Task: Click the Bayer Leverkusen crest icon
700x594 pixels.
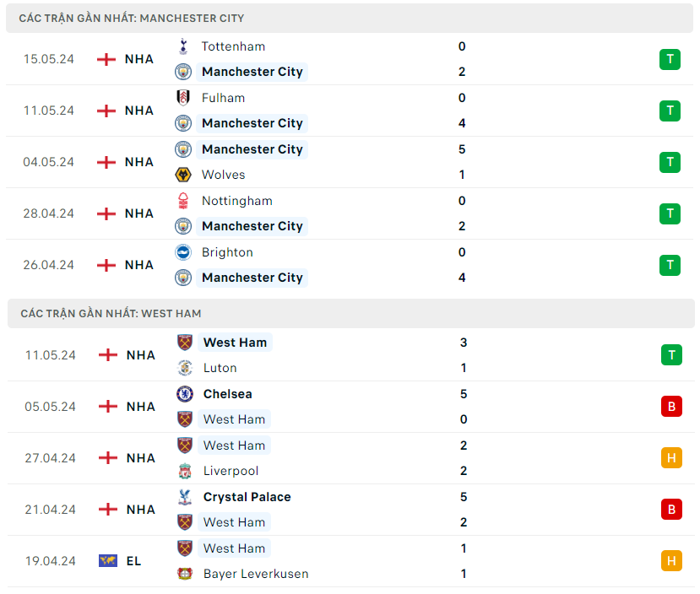Action: pos(185,574)
